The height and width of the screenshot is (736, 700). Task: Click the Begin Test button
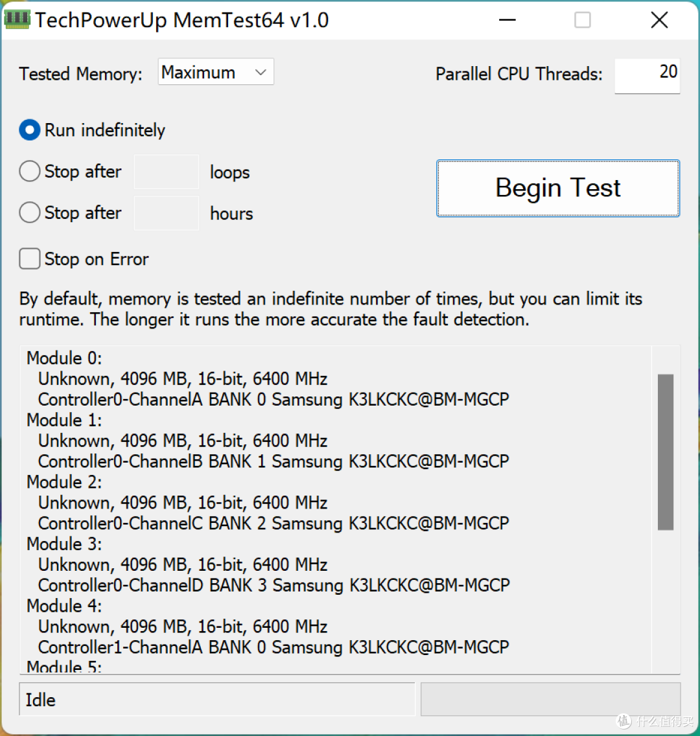tap(558, 189)
